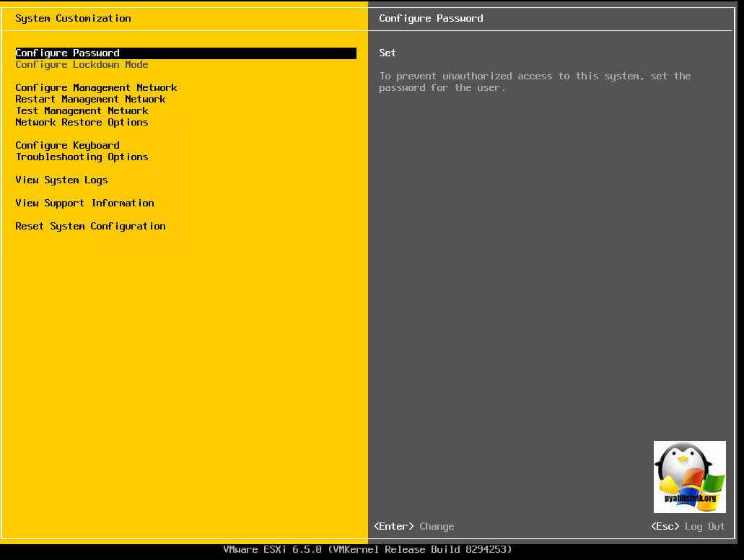Screen dimensions: 744x560
Task: Click the Set password status text
Action: 388,53
